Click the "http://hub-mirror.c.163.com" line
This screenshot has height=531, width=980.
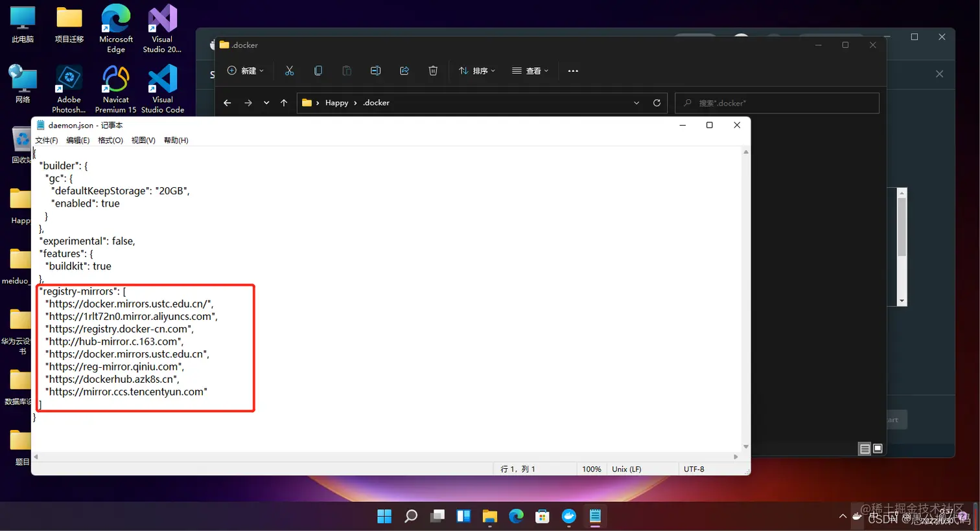(x=114, y=341)
